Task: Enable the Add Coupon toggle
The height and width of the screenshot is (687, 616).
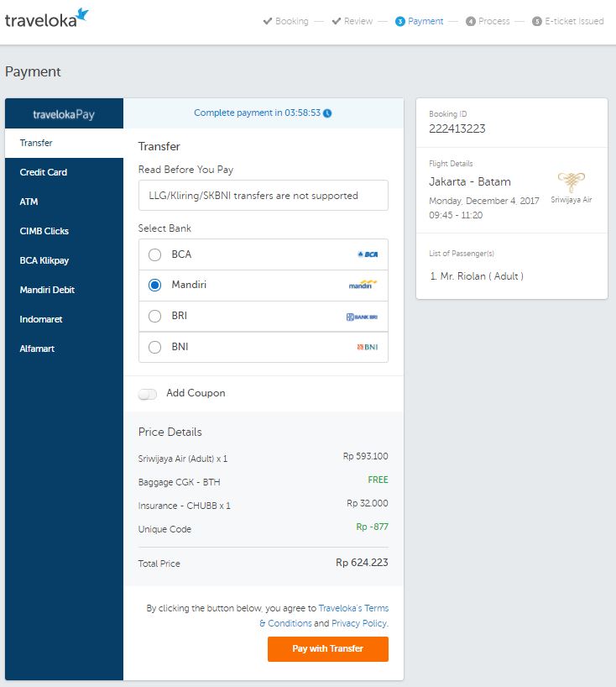Action: tap(148, 394)
